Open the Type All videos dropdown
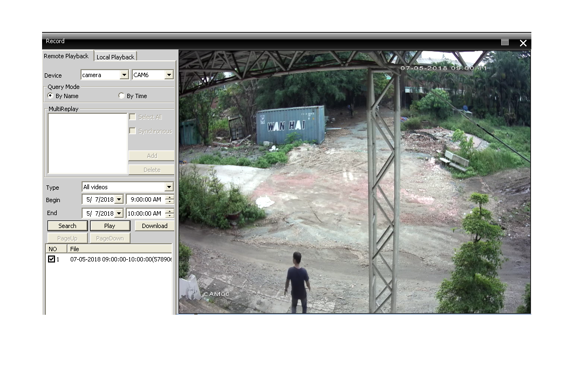Viewport: 588px width, 380px height. [169, 187]
